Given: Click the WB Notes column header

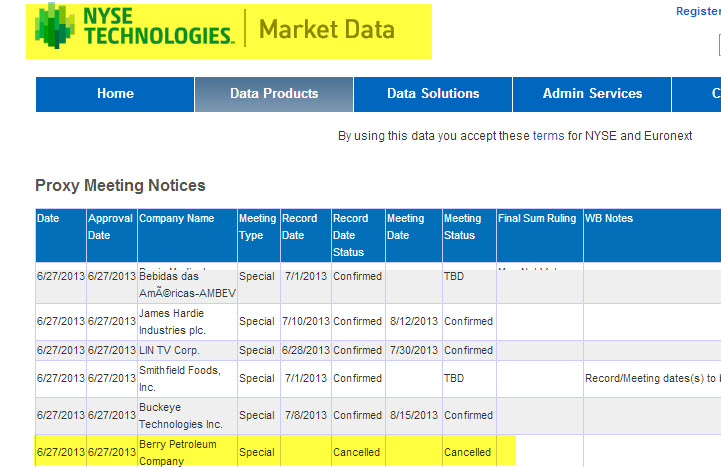Looking at the screenshot, I should [x=609, y=218].
